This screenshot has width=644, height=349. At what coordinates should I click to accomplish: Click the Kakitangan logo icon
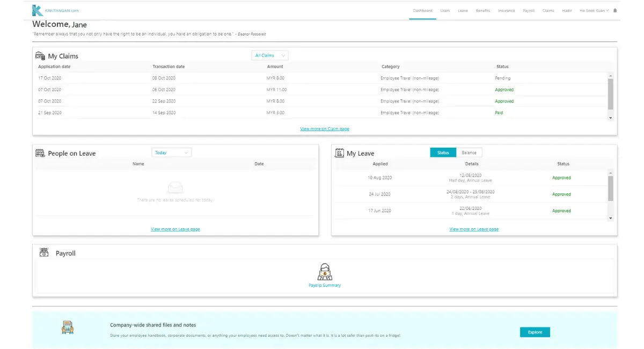click(x=37, y=10)
